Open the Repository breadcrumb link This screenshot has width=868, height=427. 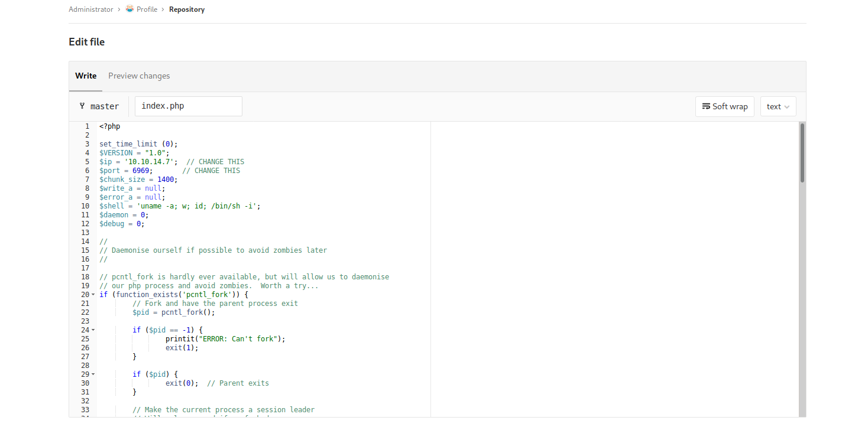pos(187,9)
